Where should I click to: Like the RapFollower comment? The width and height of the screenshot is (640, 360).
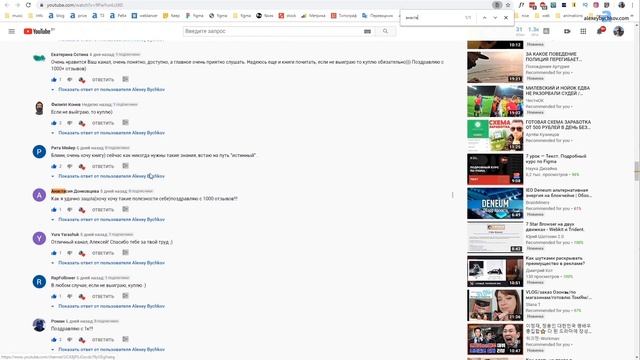pos(53,296)
